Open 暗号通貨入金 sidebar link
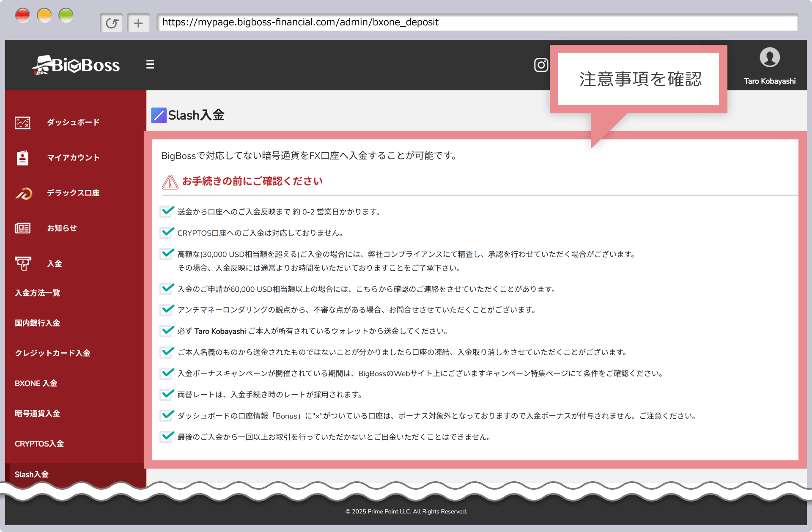 click(38, 414)
